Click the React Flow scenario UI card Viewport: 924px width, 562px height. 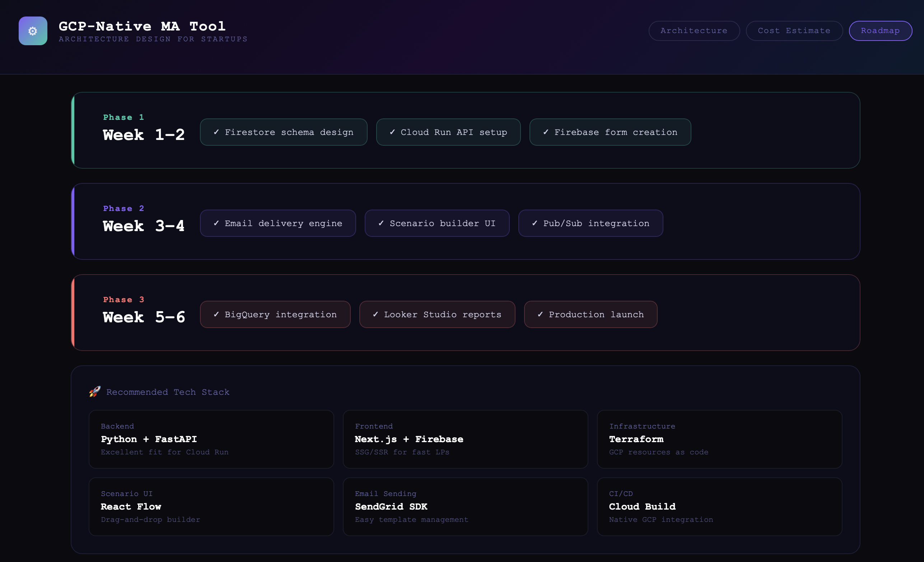[211, 506]
